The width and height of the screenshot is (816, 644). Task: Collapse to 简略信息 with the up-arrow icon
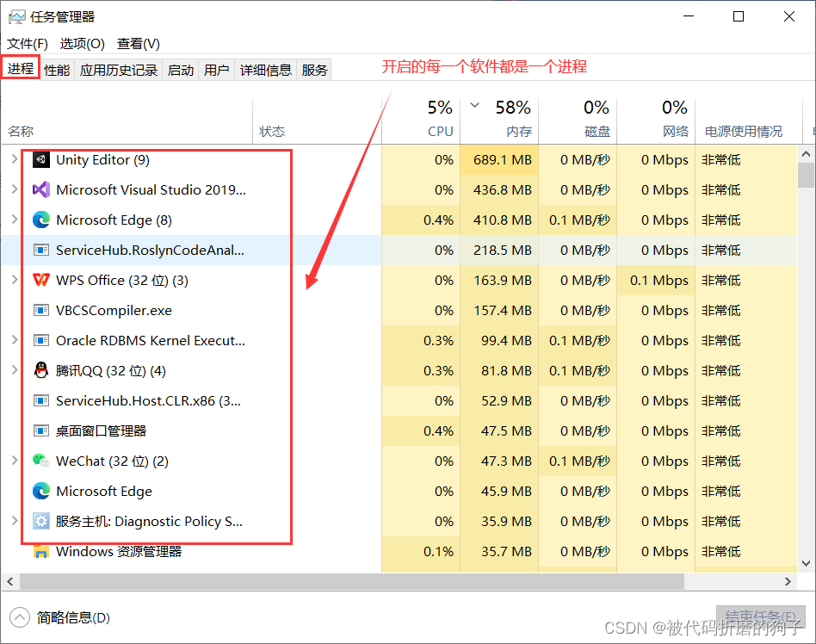click(x=19, y=617)
